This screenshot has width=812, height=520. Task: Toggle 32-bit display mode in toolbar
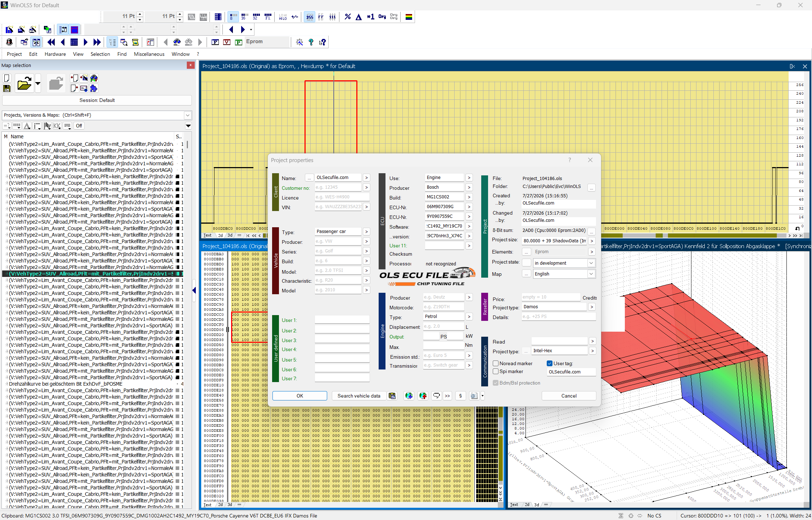click(x=256, y=17)
